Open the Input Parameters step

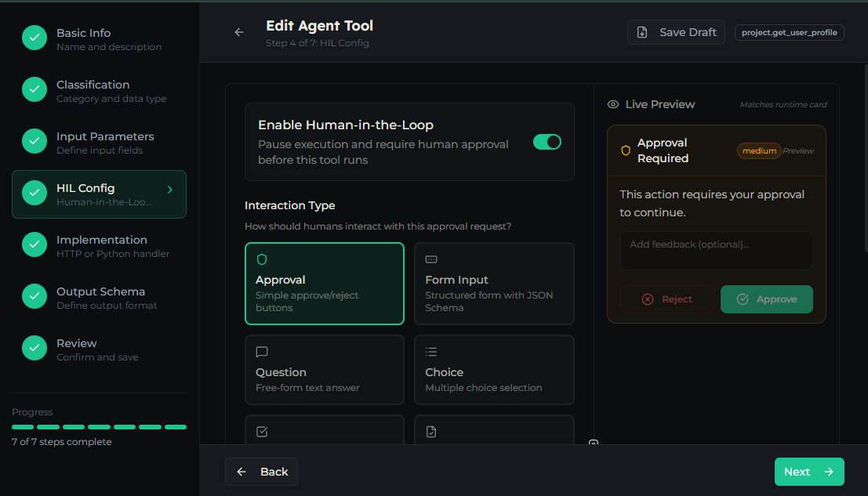pos(99,142)
